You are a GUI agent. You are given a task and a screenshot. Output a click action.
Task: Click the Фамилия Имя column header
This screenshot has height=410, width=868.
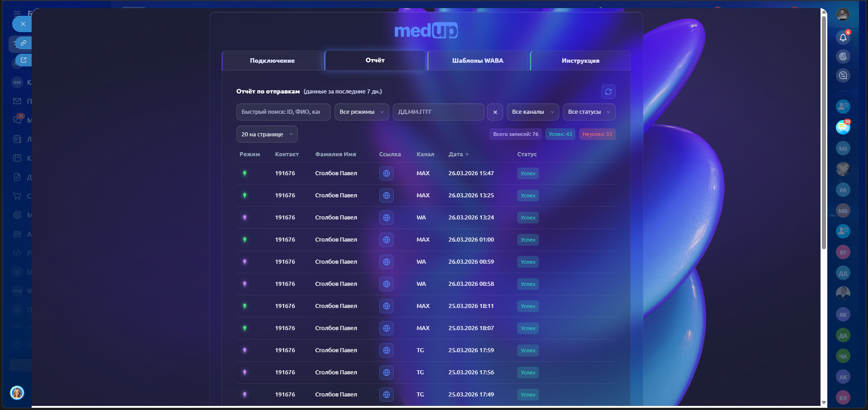tap(335, 154)
